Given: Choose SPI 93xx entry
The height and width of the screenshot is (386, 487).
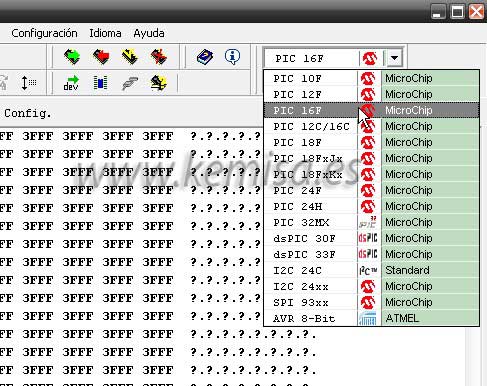Looking at the screenshot, I should point(371,302).
